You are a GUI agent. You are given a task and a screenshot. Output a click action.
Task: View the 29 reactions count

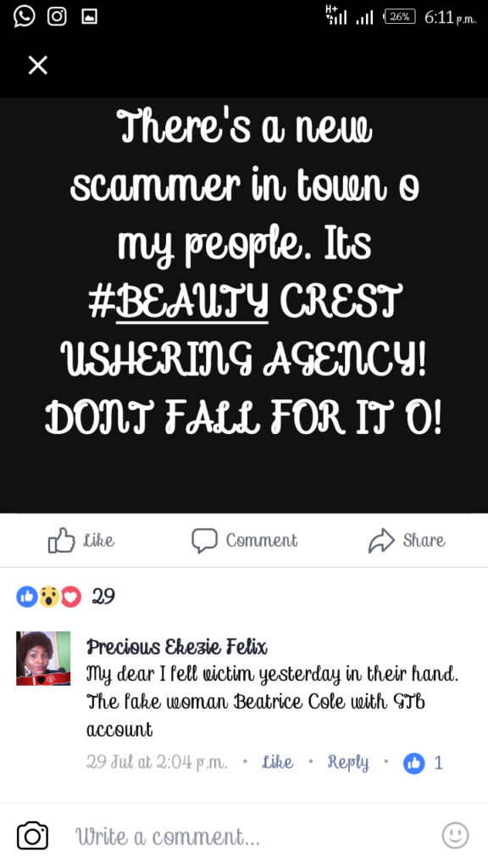pyautogui.click(x=103, y=596)
